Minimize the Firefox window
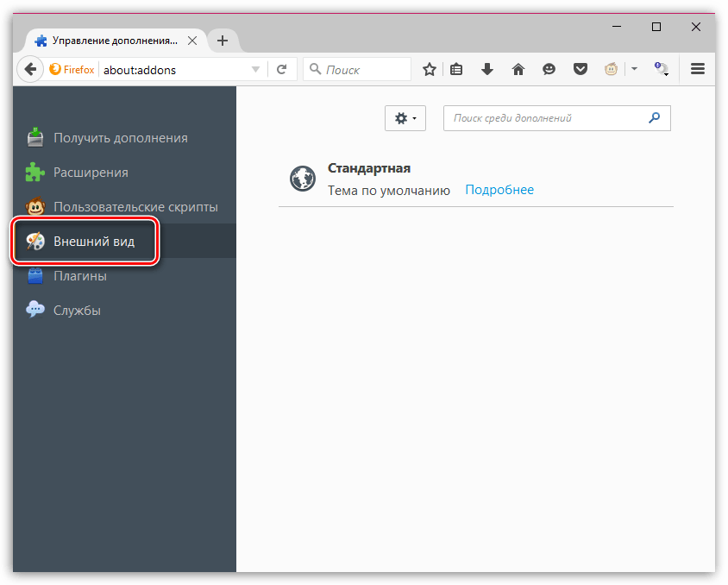Image resolution: width=728 pixels, height=585 pixels. (x=617, y=27)
